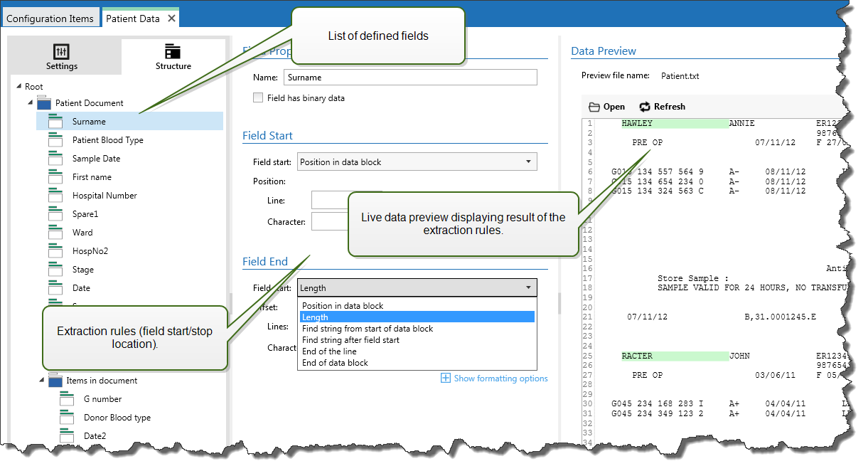The image size is (868, 471).
Task: Select Patient Blood Type in tree
Action: (x=107, y=140)
